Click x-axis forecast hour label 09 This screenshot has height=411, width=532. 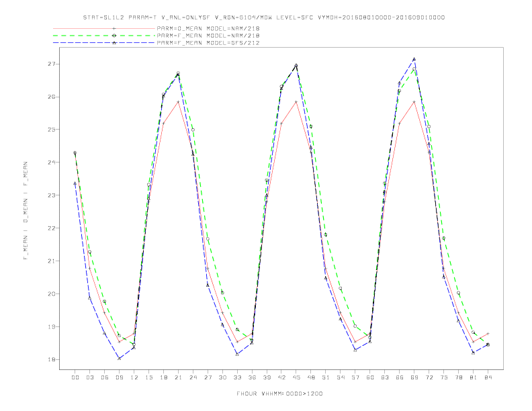pos(119,377)
